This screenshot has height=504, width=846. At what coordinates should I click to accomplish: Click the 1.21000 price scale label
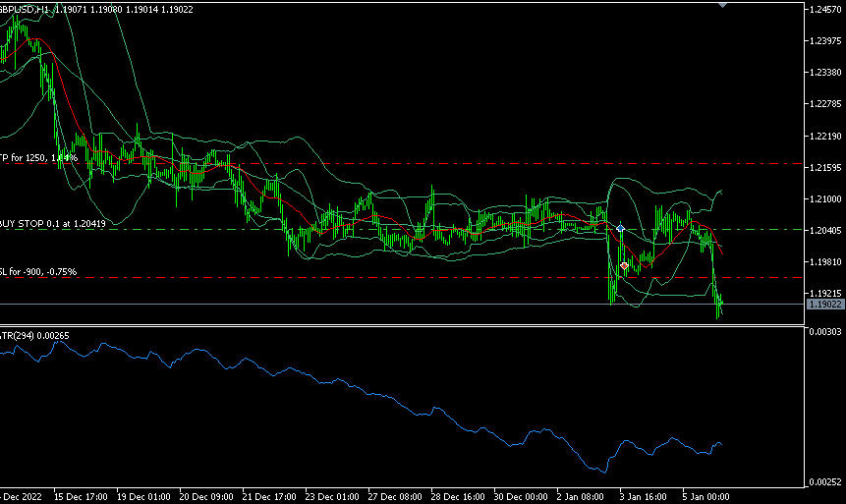824,199
